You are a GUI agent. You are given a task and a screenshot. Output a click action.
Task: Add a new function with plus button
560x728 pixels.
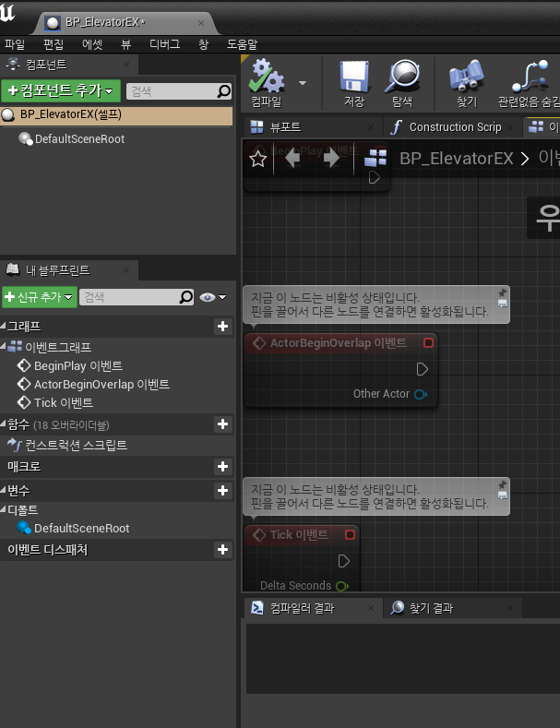pos(223,424)
